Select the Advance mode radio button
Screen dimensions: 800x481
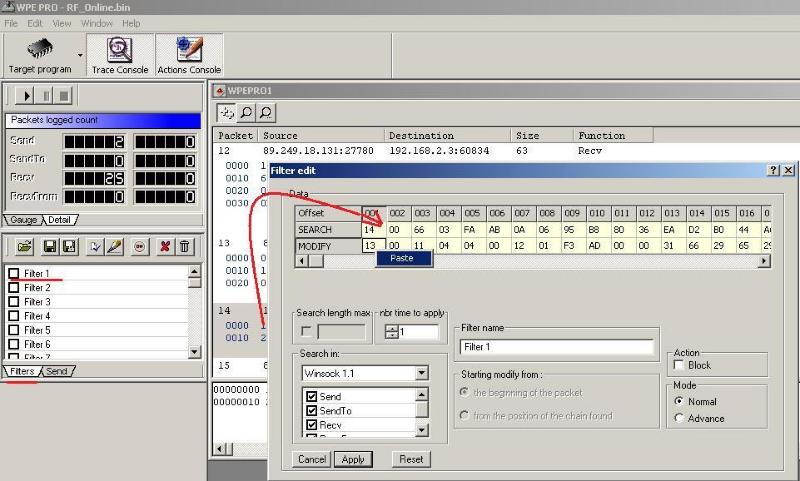pos(680,418)
